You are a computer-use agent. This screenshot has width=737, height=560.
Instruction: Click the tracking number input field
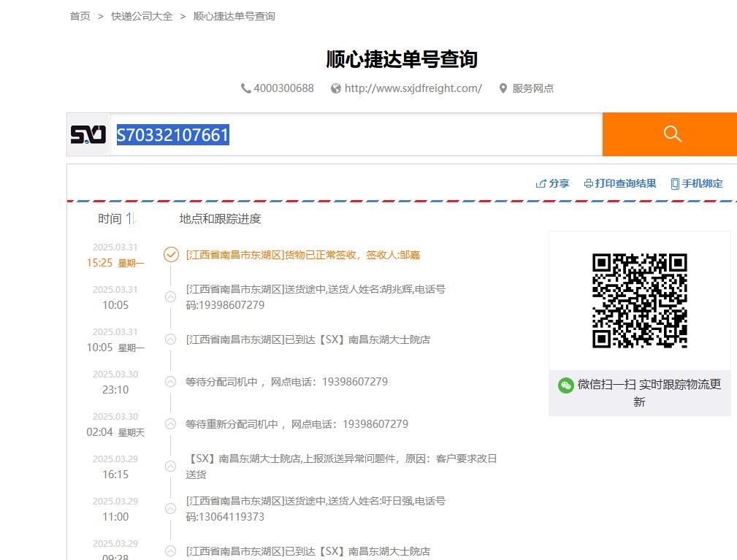(x=356, y=134)
